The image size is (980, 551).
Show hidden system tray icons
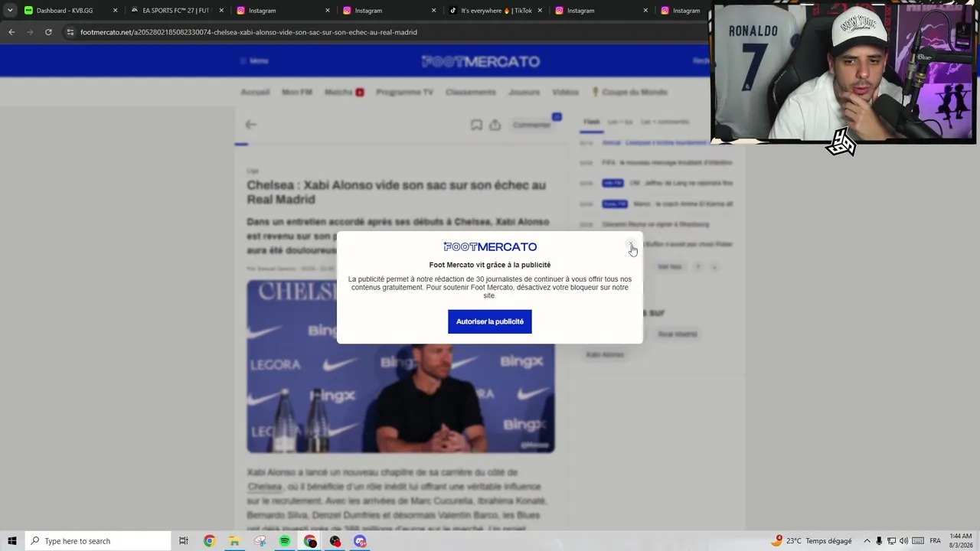pyautogui.click(x=867, y=541)
